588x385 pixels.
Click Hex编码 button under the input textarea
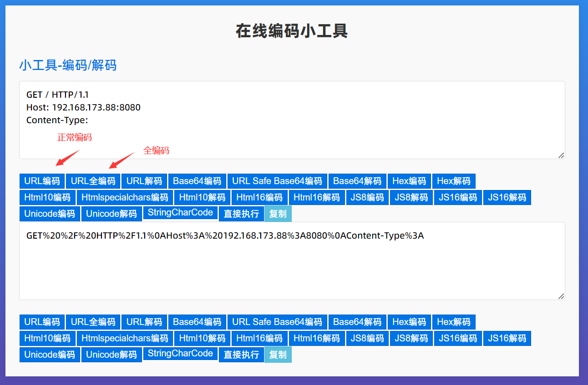pyautogui.click(x=409, y=181)
